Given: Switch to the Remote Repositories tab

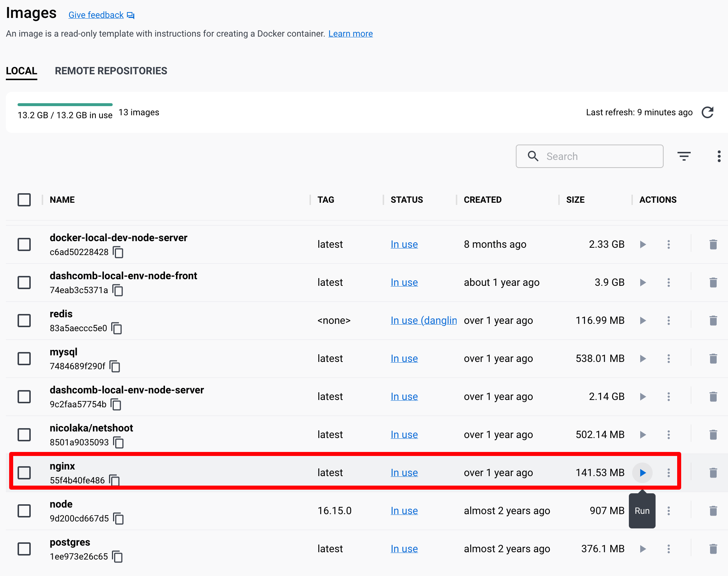Looking at the screenshot, I should 111,71.
